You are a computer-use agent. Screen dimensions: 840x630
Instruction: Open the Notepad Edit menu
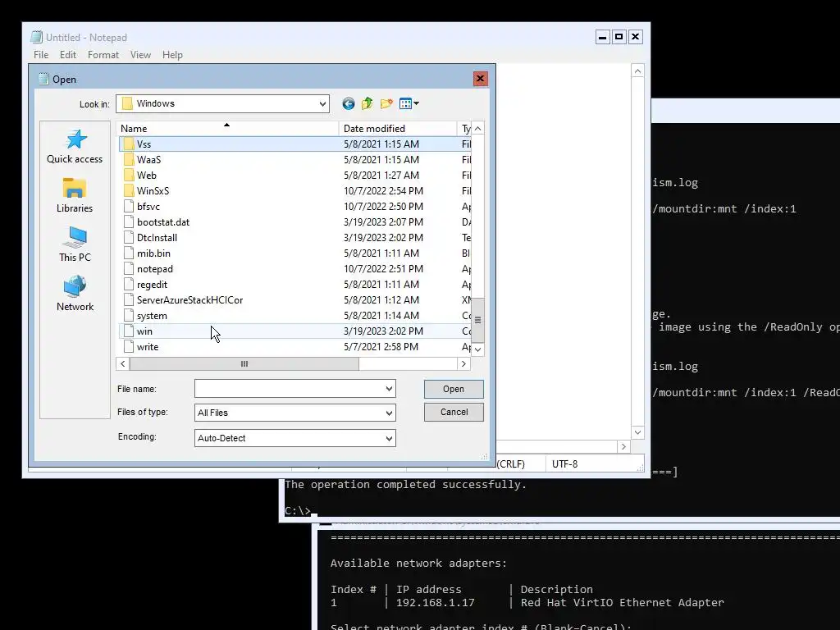[x=67, y=55]
